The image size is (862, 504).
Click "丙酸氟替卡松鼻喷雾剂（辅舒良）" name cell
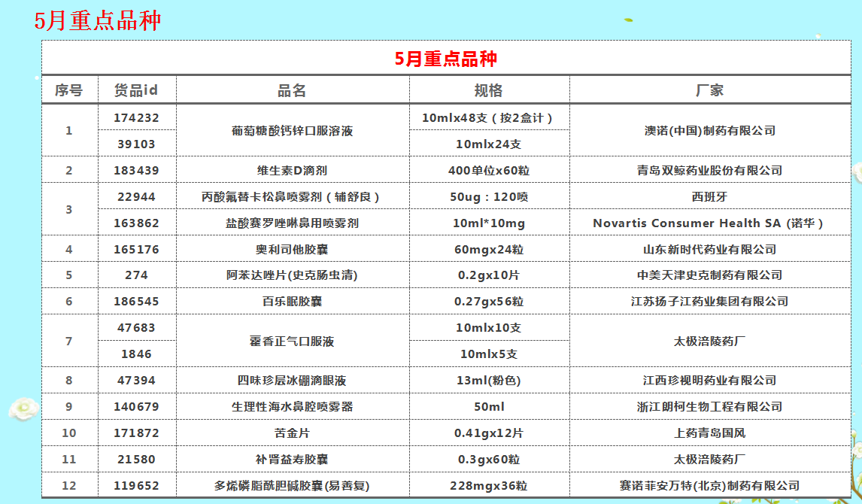(292, 197)
